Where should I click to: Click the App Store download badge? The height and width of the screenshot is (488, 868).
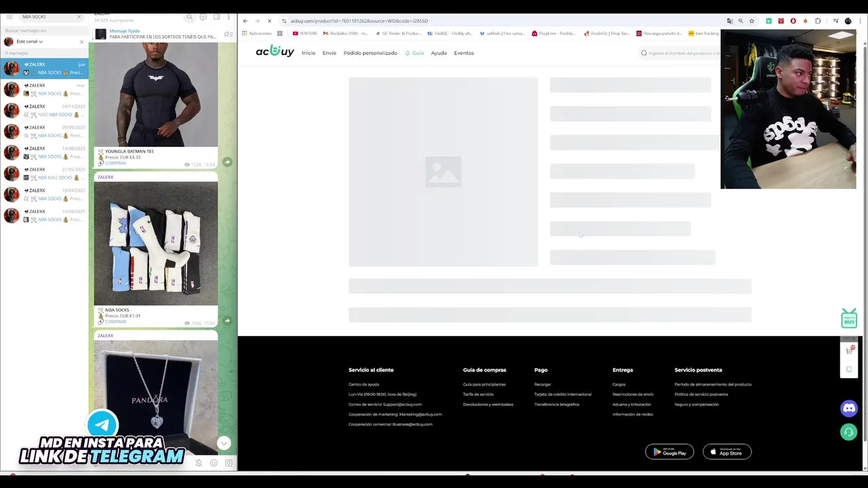[x=727, y=451]
